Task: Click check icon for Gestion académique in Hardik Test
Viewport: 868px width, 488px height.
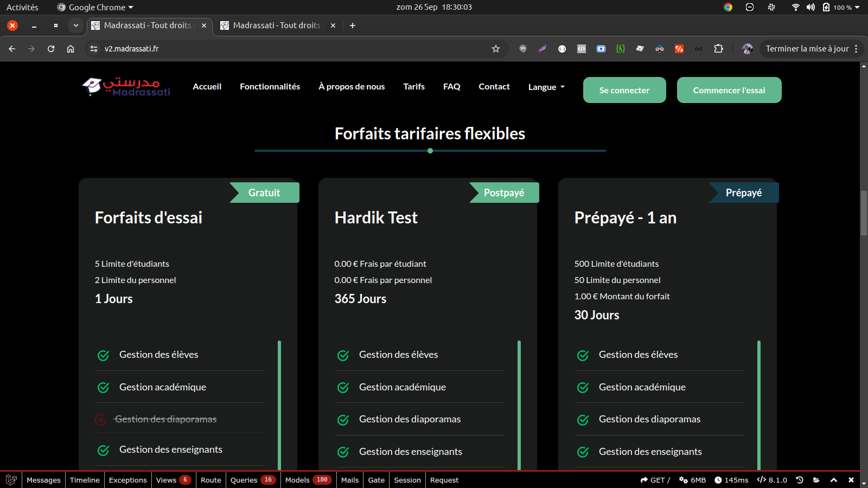Action: tap(343, 387)
